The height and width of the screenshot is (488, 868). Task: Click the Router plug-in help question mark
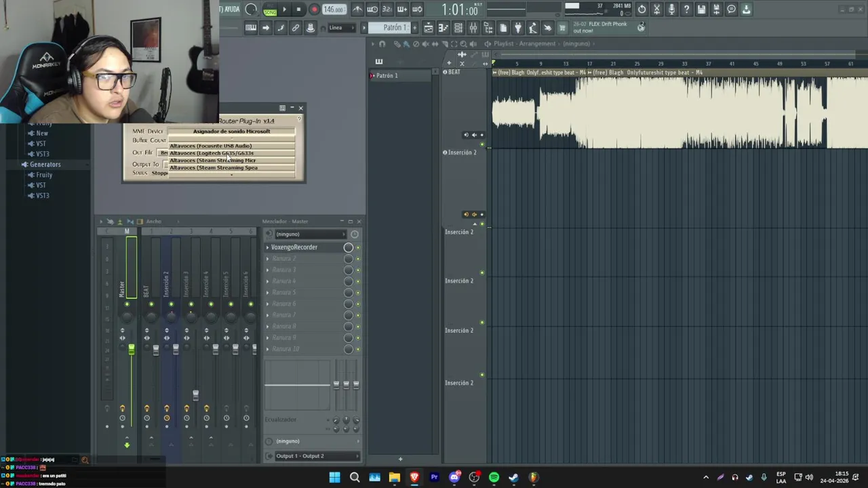(298, 120)
